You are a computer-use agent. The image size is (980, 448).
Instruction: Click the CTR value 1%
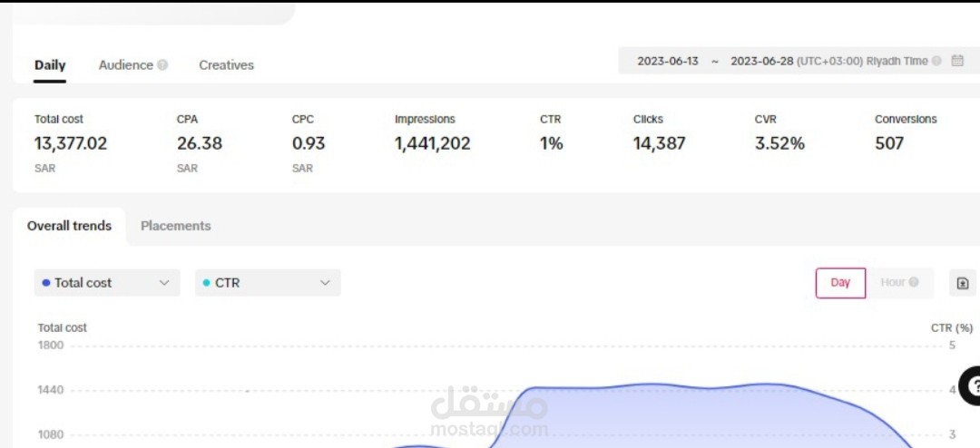pyautogui.click(x=552, y=143)
